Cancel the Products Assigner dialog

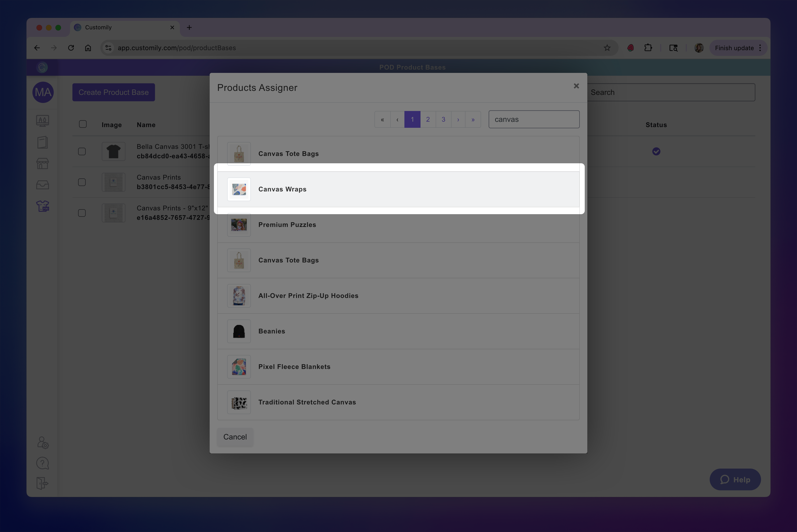pyautogui.click(x=235, y=437)
